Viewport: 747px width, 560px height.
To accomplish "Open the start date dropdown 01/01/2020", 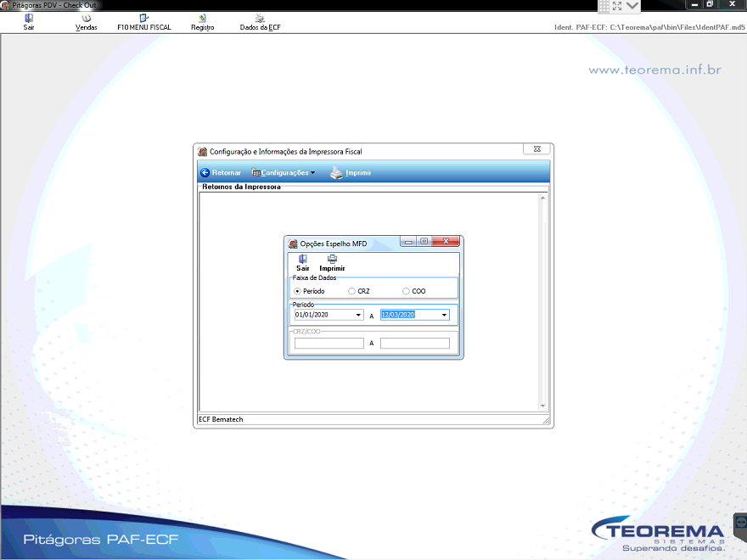I will [x=358, y=315].
